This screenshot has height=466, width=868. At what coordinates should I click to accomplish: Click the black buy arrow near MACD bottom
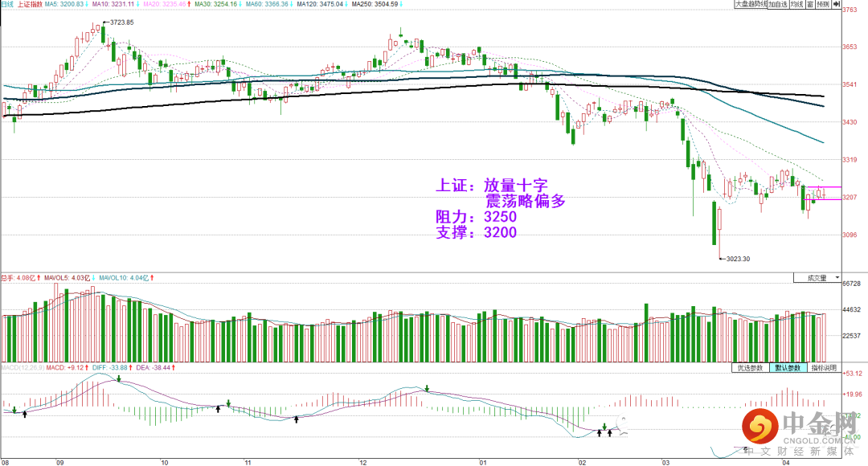(600, 433)
